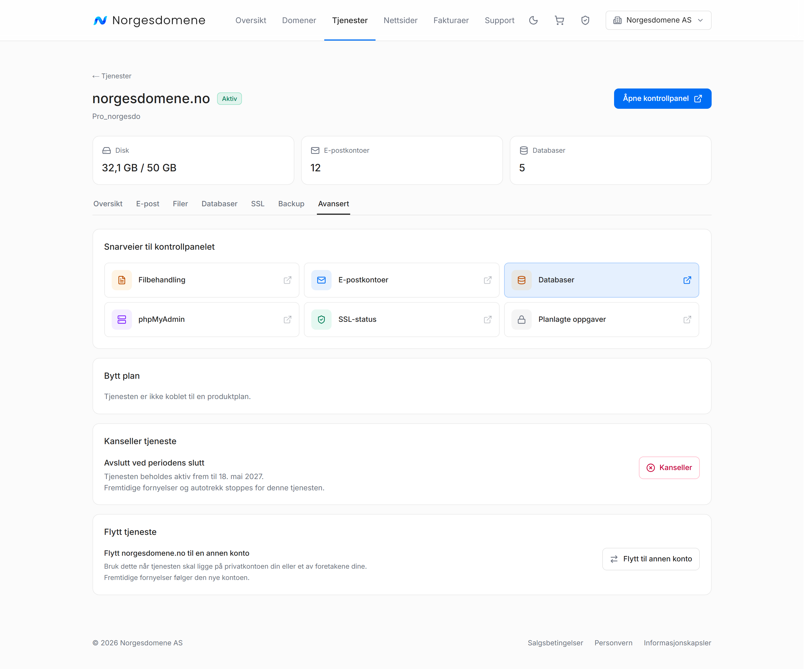Viewport: 812px width, 669px height.
Task: Open Nettsider in top navigation
Action: [x=400, y=20]
